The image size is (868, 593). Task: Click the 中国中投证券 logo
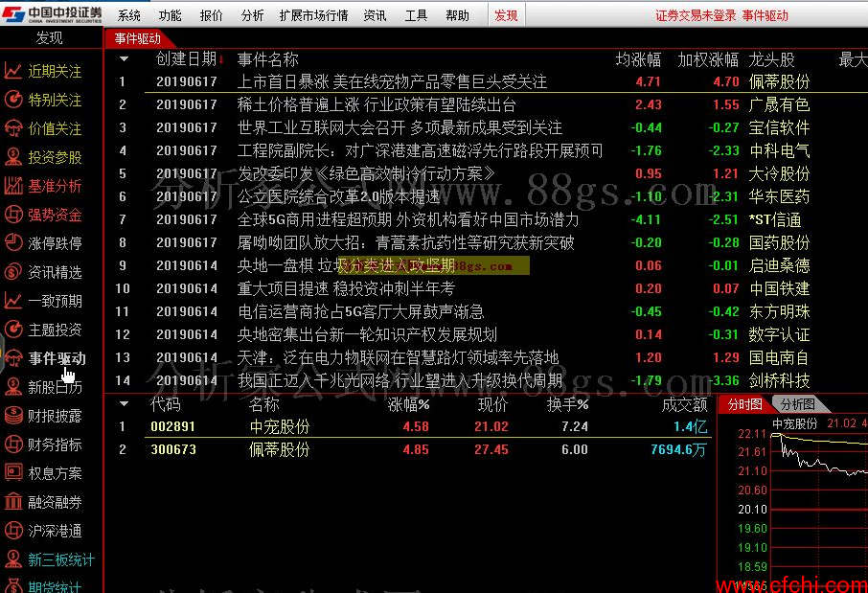coord(52,13)
